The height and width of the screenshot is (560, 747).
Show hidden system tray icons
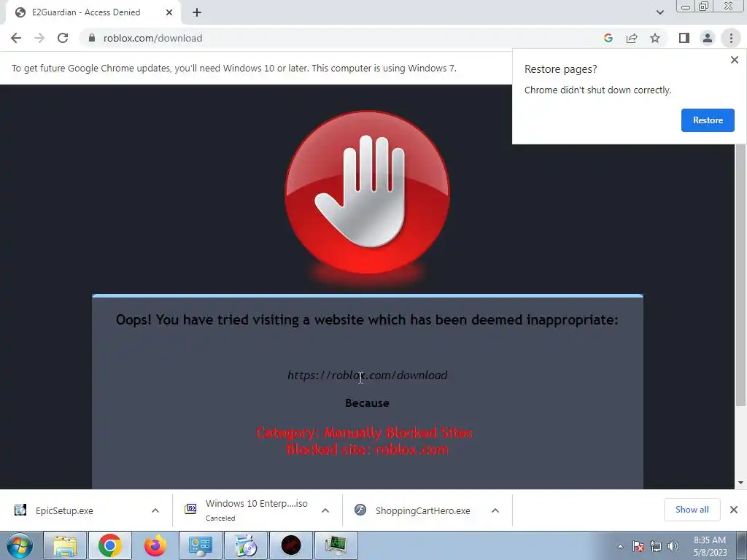click(x=620, y=546)
